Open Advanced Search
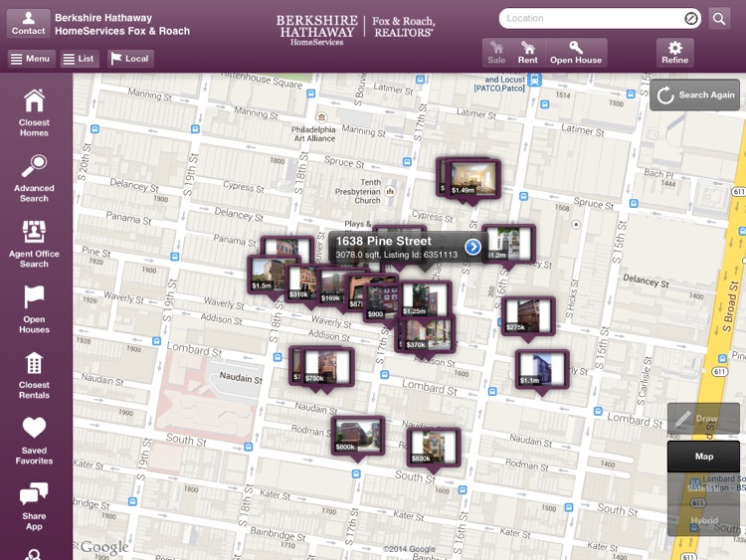The height and width of the screenshot is (560, 746). [34, 178]
